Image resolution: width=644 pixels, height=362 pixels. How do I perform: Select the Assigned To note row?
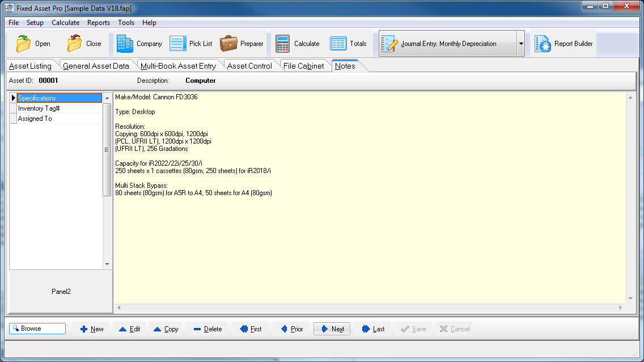click(35, 119)
